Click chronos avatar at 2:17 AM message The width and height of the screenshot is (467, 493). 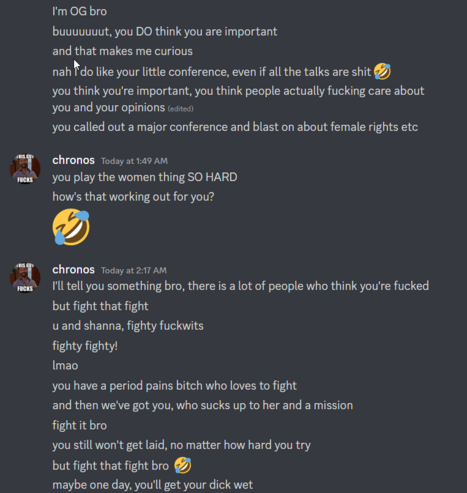pyautogui.click(x=25, y=278)
